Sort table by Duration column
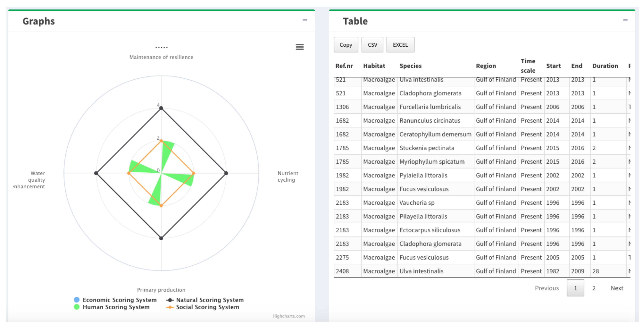Viewport: 644px width, 330px height. tap(605, 66)
